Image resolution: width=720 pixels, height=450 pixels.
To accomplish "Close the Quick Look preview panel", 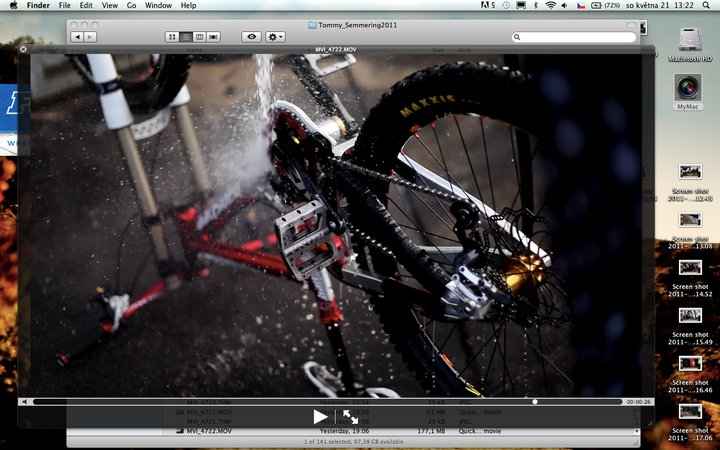I will (x=23, y=49).
